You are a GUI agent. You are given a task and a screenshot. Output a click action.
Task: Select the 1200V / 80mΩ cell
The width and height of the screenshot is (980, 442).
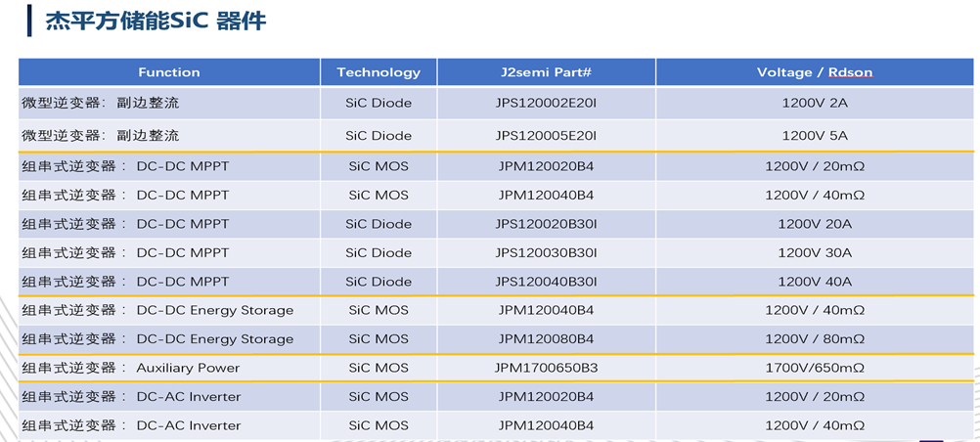(815, 339)
